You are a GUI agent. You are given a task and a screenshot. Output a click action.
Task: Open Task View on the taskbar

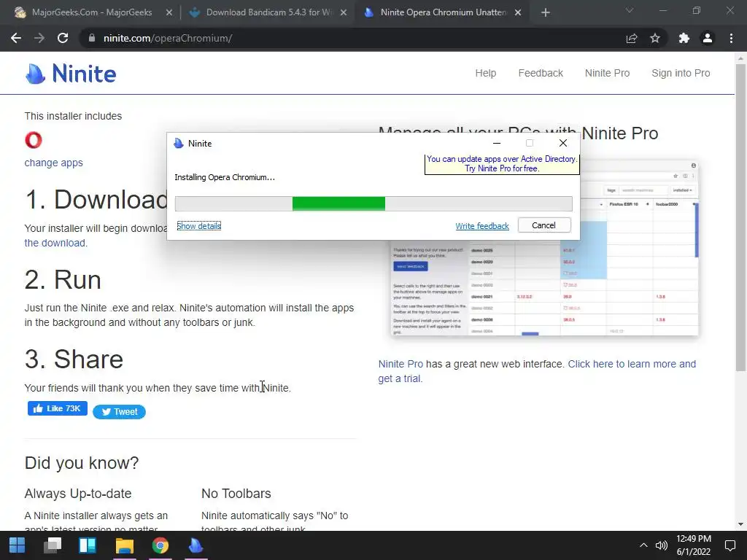click(53, 545)
